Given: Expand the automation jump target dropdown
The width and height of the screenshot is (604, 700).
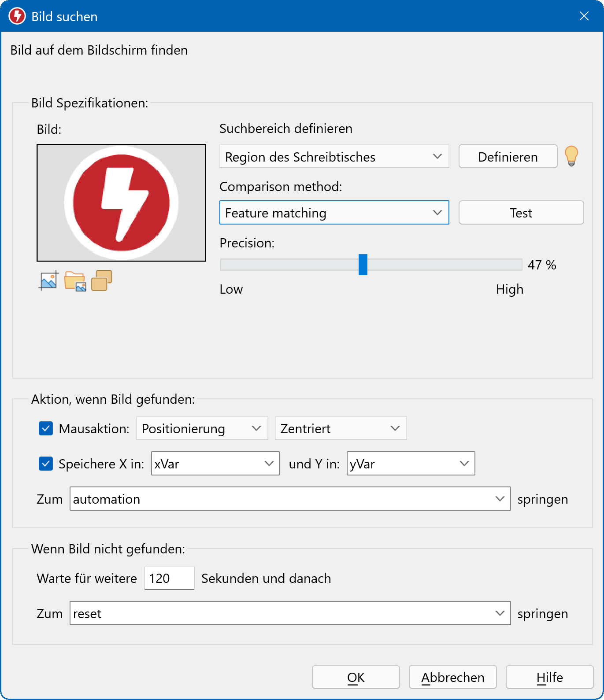Looking at the screenshot, I should 290,499.
